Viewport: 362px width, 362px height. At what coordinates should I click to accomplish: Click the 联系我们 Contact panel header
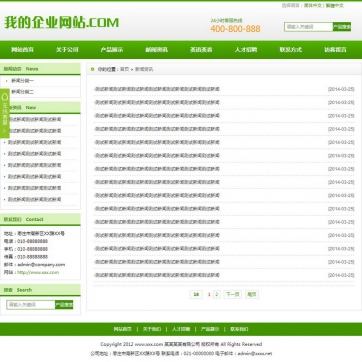coord(40,219)
